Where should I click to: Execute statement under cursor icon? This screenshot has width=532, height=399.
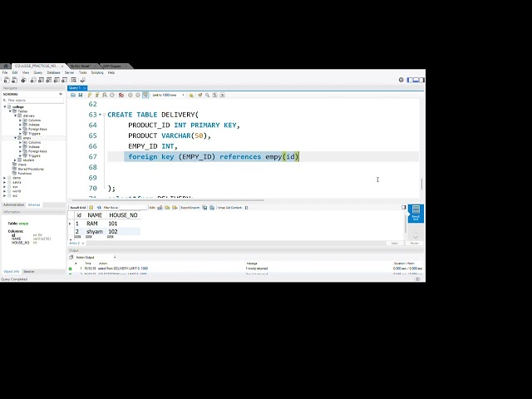97,95
